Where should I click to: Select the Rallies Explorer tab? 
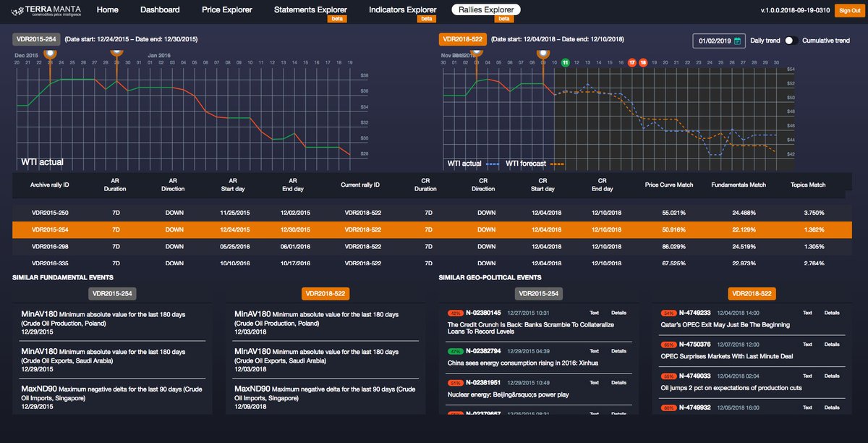(486, 9)
